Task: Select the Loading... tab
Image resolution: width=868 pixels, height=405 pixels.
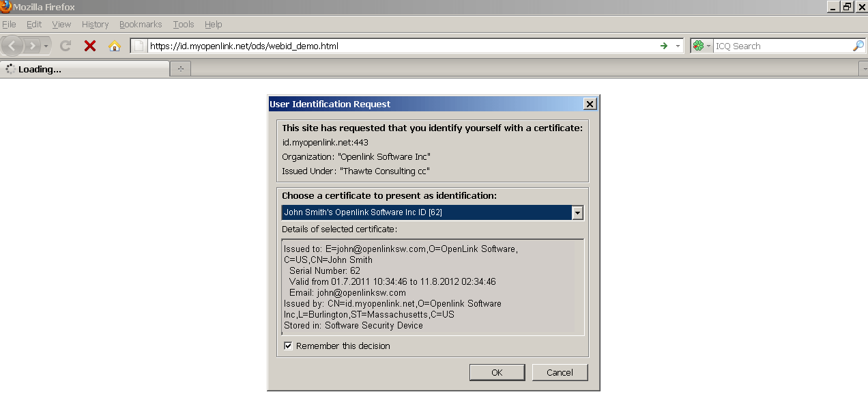Action: click(85, 69)
